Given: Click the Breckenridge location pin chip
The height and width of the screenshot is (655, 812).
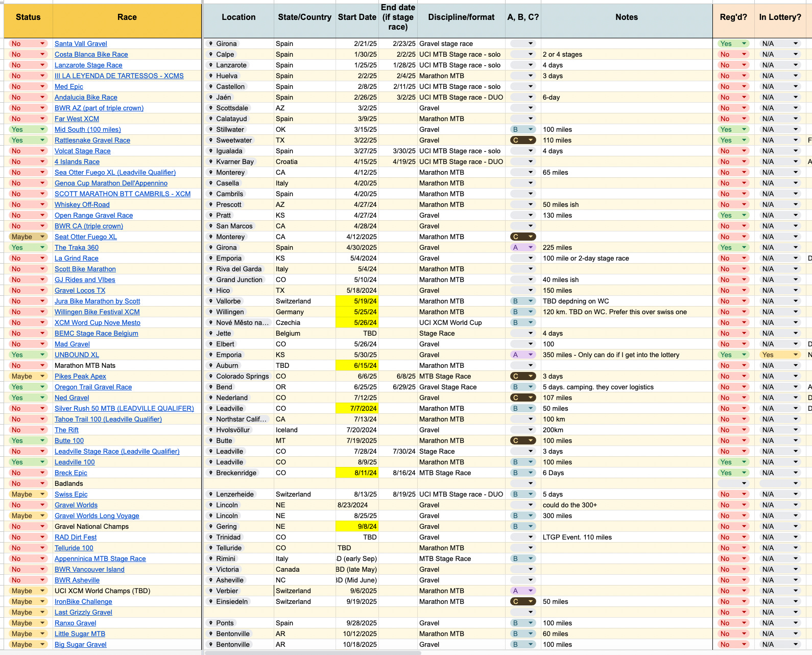Looking at the screenshot, I should (x=232, y=473).
